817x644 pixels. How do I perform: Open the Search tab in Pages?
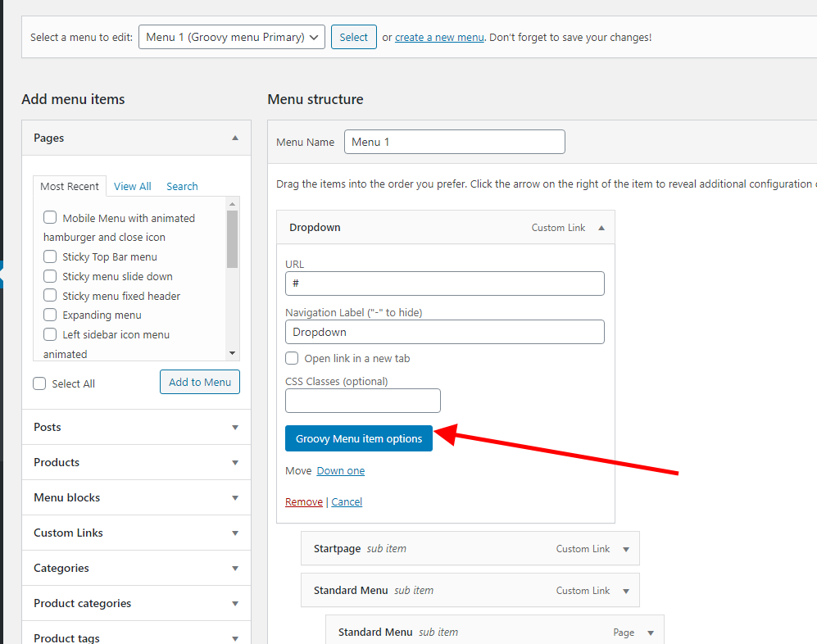(182, 186)
